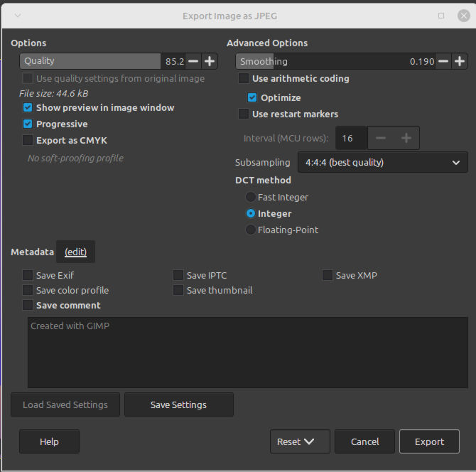Decrease Smoothing with the minus button
The width and height of the screenshot is (476, 472).
click(443, 62)
